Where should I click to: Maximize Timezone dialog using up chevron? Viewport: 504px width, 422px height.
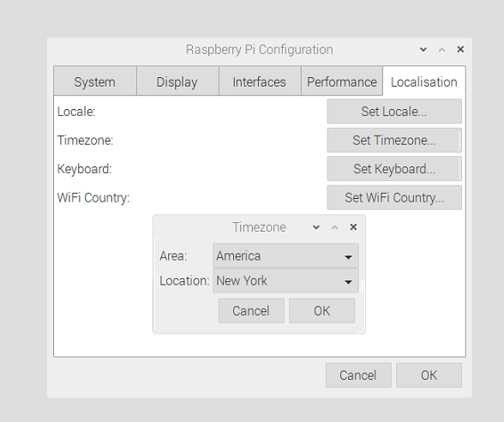pyautogui.click(x=334, y=227)
